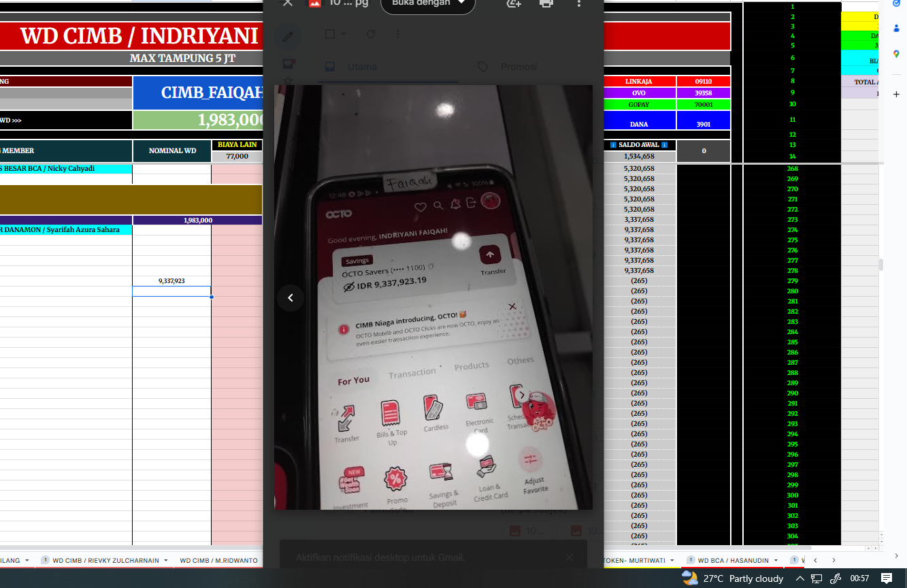Open Windows notification center
The image size is (907, 588).
point(887,578)
